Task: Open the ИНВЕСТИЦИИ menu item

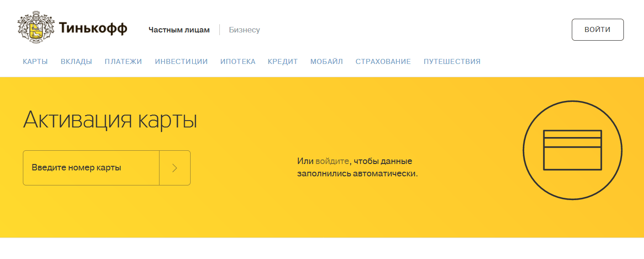Action: pos(181,62)
